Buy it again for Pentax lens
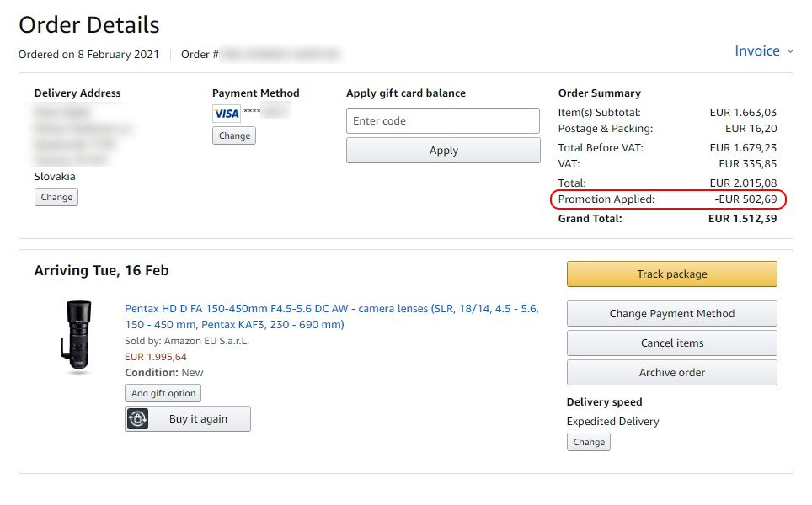This screenshot has width=812, height=505. (x=188, y=418)
